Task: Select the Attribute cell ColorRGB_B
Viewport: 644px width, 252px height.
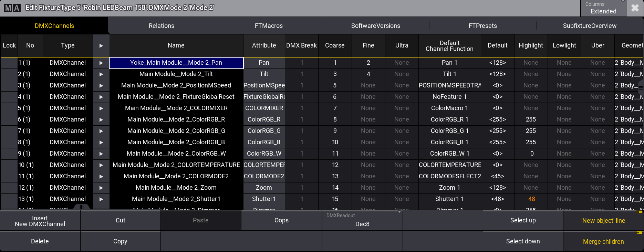Action: tap(264, 142)
